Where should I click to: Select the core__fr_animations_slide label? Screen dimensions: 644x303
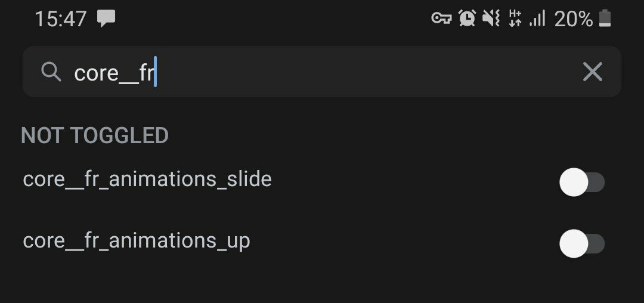tap(147, 180)
